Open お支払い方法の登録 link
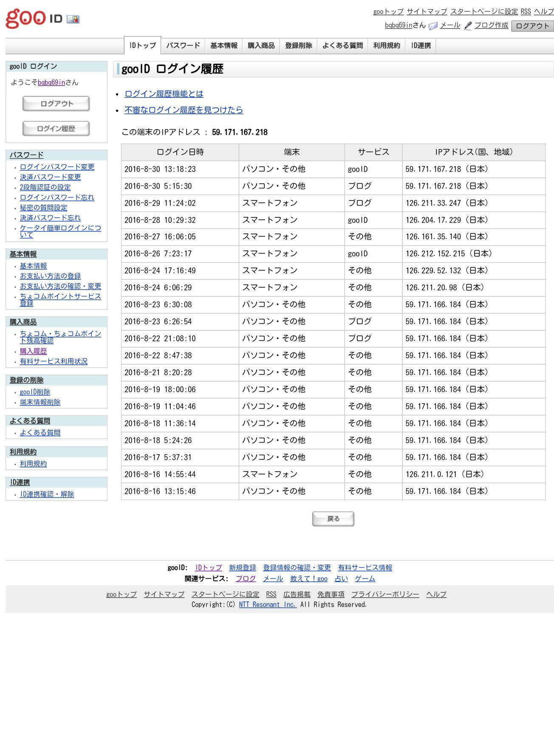The height and width of the screenshot is (756, 554). click(x=50, y=276)
